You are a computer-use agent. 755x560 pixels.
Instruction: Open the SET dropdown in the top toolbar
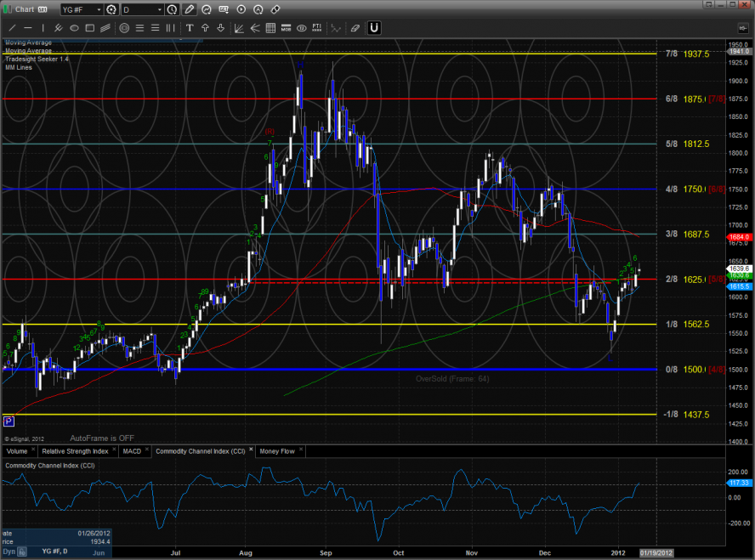tap(223, 9)
